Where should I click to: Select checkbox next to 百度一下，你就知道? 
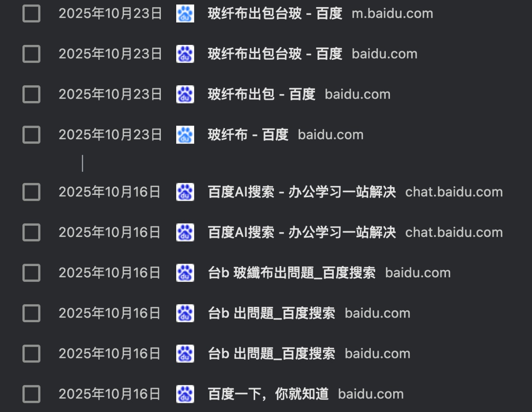31,394
